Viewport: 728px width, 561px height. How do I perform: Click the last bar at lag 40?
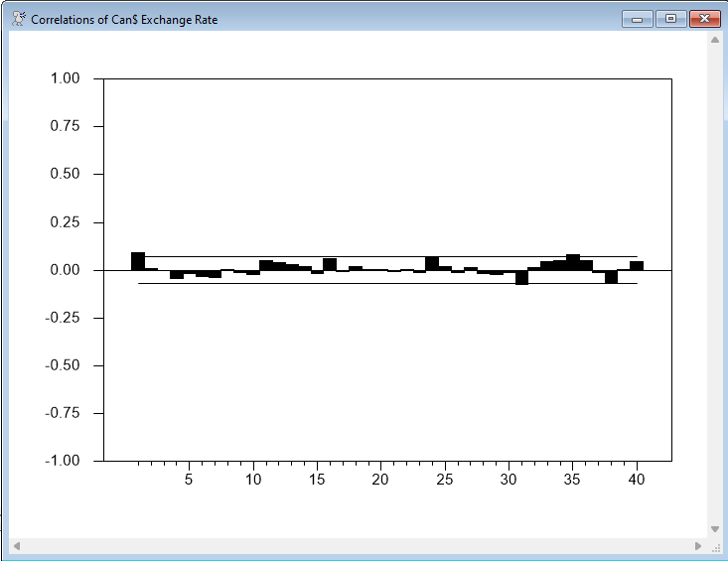(x=637, y=265)
